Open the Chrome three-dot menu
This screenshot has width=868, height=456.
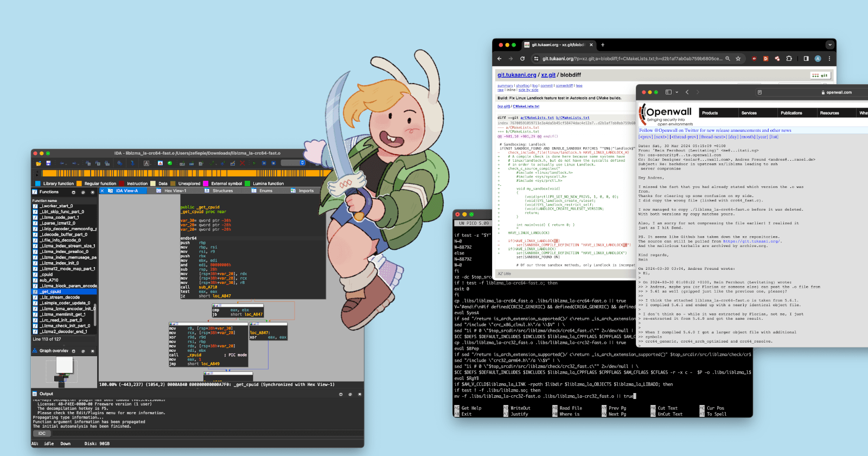point(829,59)
